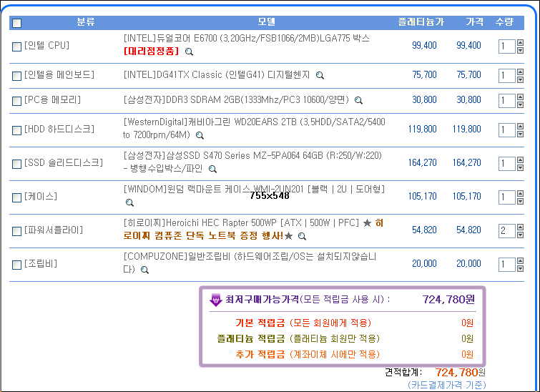Click magnifier beside Samsung DDR3 2GB memory
Image resolution: width=540 pixels, height=392 pixels.
pyautogui.click(x=358, y=101)
